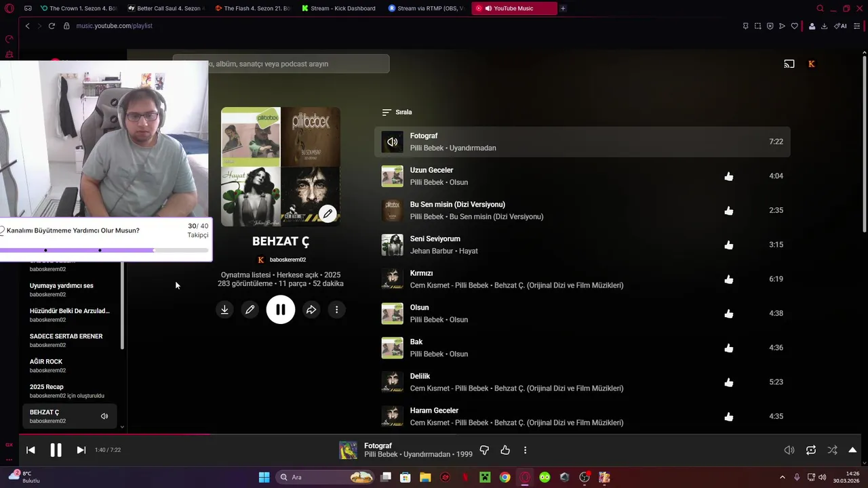Viewport: 868px width, 488px height.
Task: Expand the now playing page arrow
Action: [852, 450]
